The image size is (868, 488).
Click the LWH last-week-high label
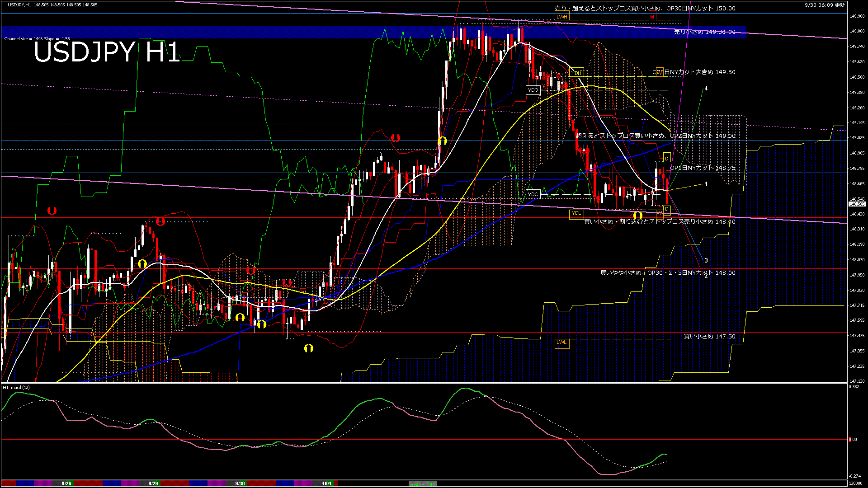(561, 17)
